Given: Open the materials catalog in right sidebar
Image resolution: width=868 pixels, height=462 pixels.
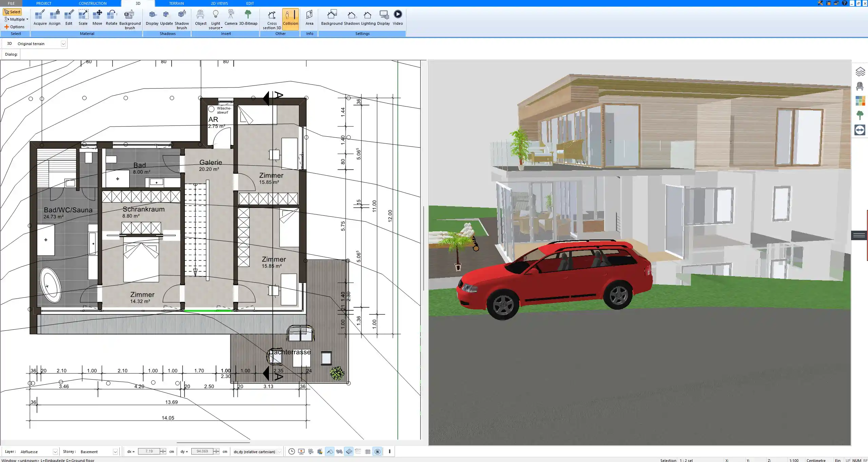Looking at the screenshot, I should coord(860,101).
